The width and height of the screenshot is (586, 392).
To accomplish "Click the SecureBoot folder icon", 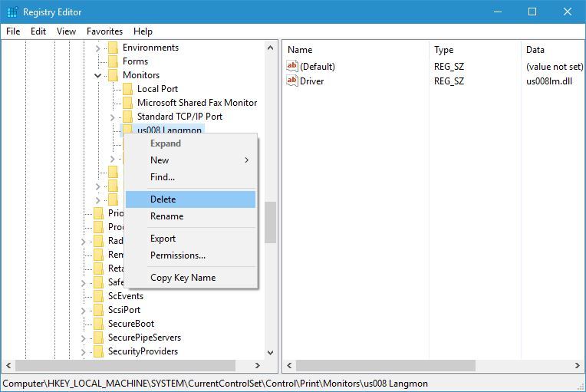I will 98,324.
